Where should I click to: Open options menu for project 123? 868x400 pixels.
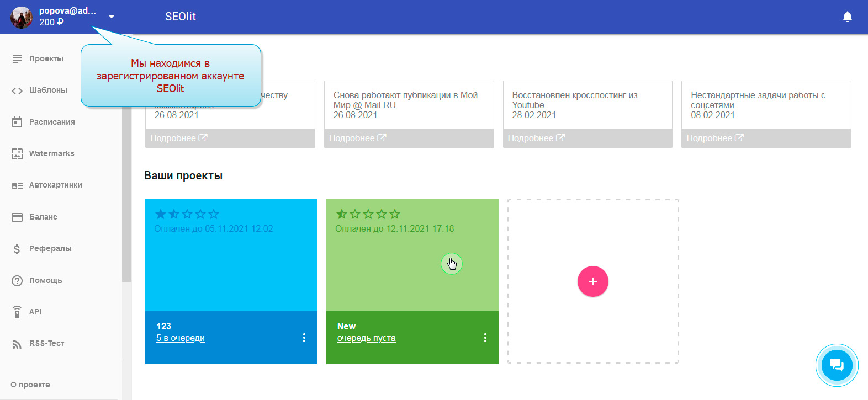click(304, 338)
